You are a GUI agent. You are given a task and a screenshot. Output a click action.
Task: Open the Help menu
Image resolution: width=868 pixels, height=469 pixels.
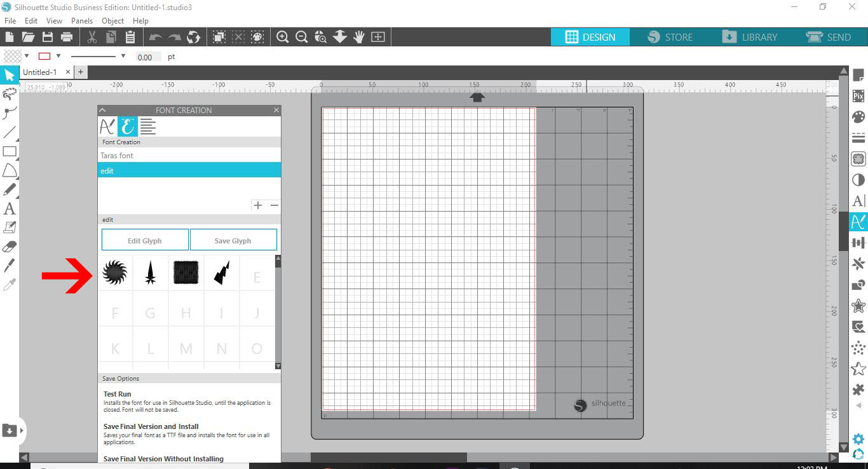[140, 20]
